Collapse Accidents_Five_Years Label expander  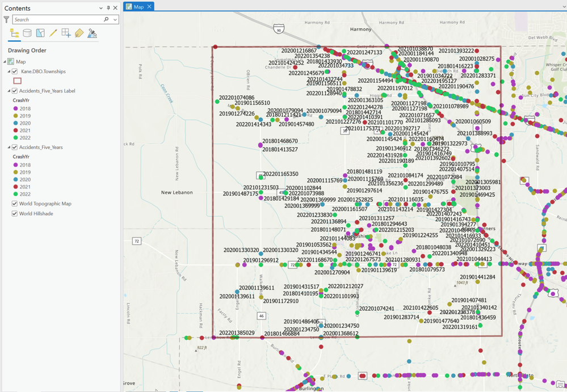(x=9, y=91)
